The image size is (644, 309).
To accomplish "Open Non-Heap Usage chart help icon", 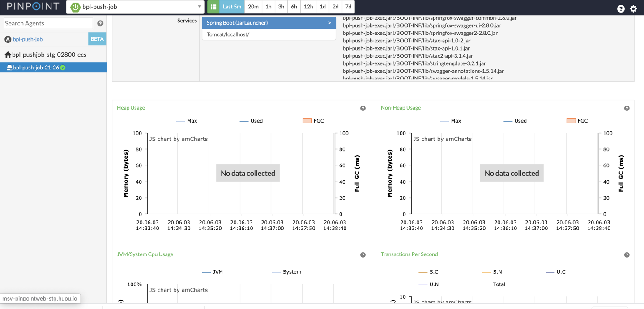I will 627,108.
